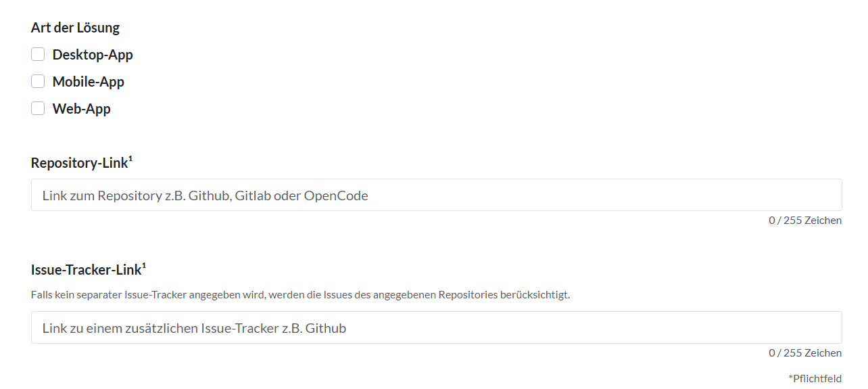
Task: Focus the Repository-Link input field
Action: (x=437, y=195)
